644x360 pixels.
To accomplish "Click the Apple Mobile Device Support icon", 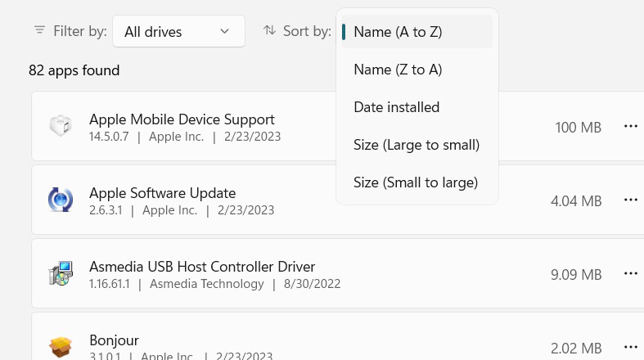I will pyautogui.click(x=61, y=127).
